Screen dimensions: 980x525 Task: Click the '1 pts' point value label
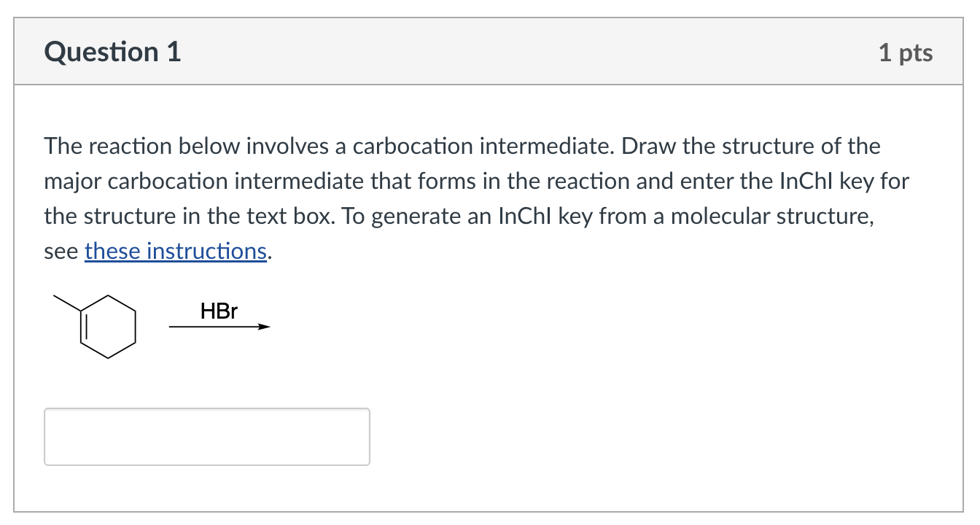906,52
